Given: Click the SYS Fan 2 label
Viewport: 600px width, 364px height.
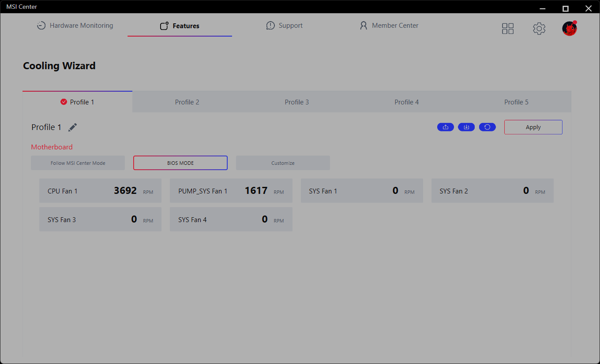Looking at the screenshot, I should point(454,191).
